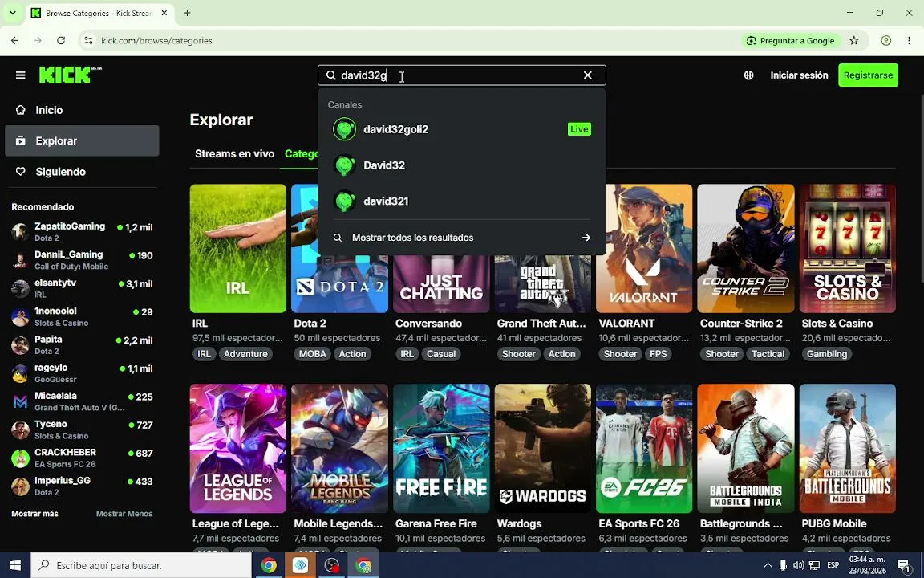
Task: Click FPS tag under VALORANT
Action: (659, 354)
